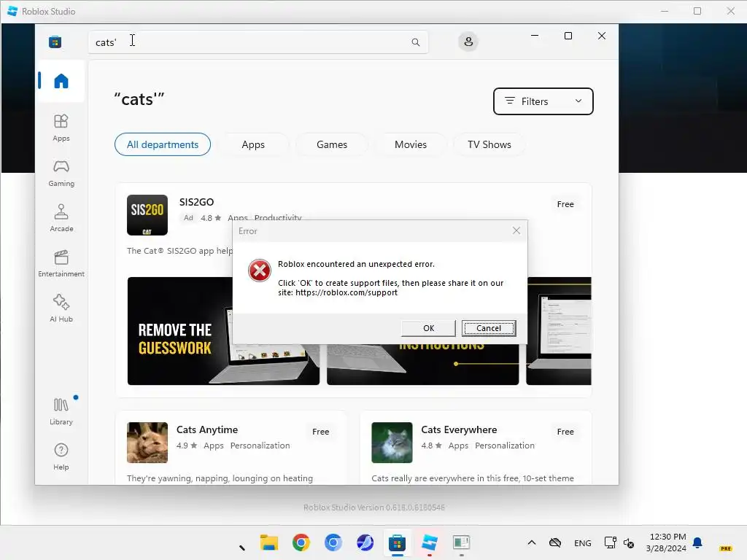Select the All departments filter tab
Image resolution: width=747 pixels, height=560 pixels.
[163, 144]
